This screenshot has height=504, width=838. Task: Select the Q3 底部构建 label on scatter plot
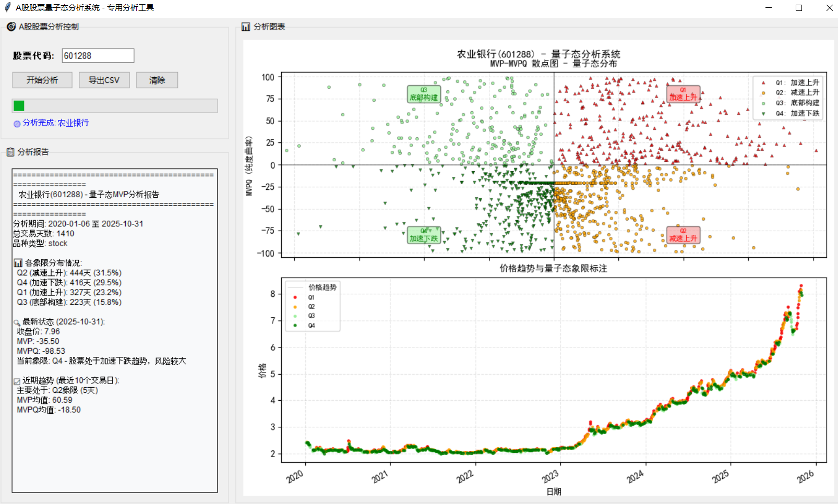(x=423, y=94)
